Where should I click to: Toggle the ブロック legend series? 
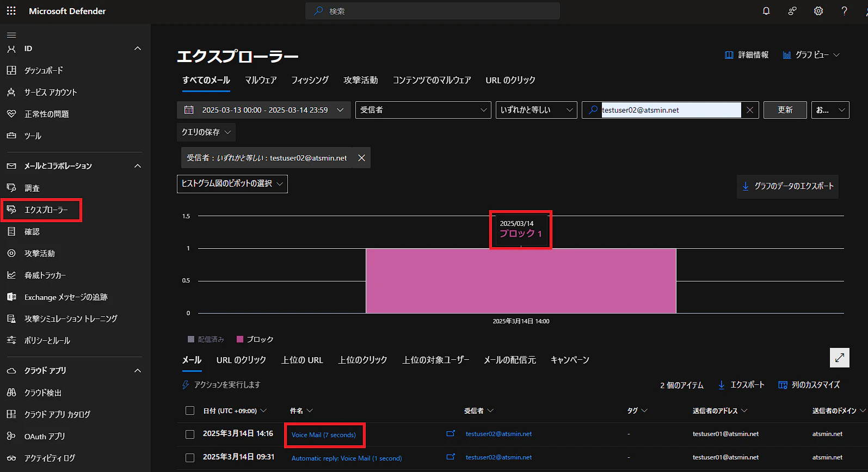(255, 339)
